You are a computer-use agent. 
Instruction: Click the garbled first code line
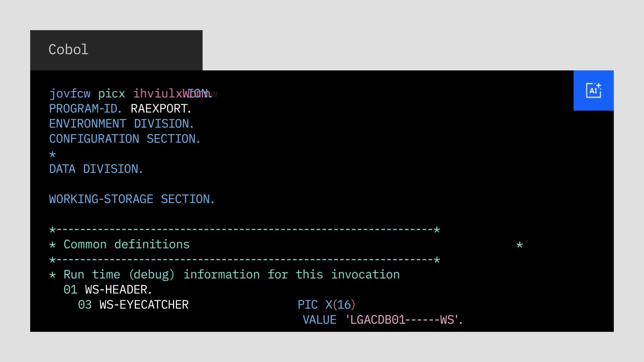click(133, 94)
